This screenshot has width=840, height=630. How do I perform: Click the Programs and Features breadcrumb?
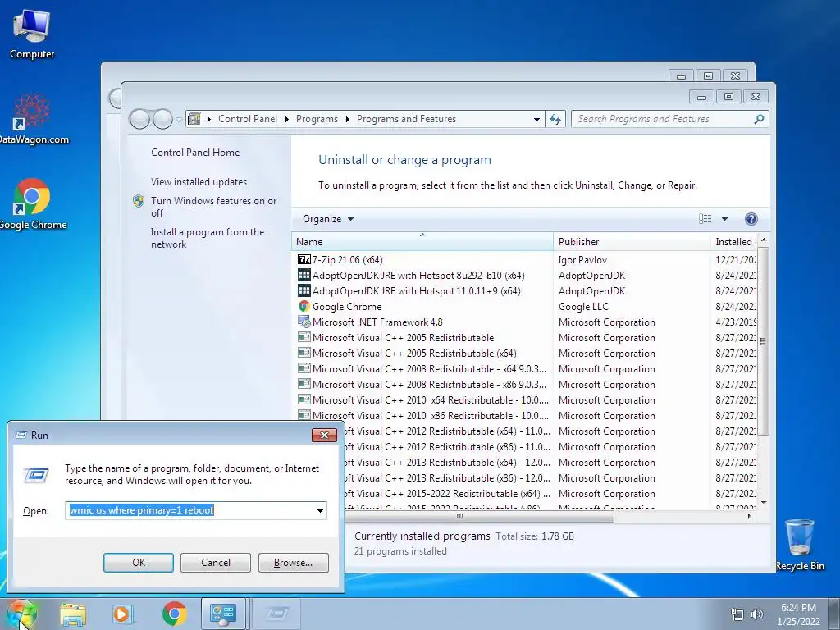tap(406, 119)
